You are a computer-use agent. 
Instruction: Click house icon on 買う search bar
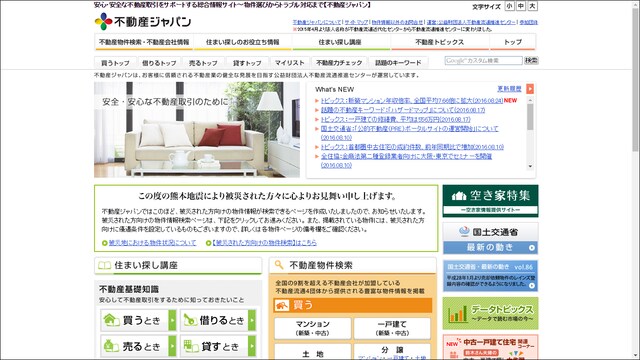click(282, 305)
